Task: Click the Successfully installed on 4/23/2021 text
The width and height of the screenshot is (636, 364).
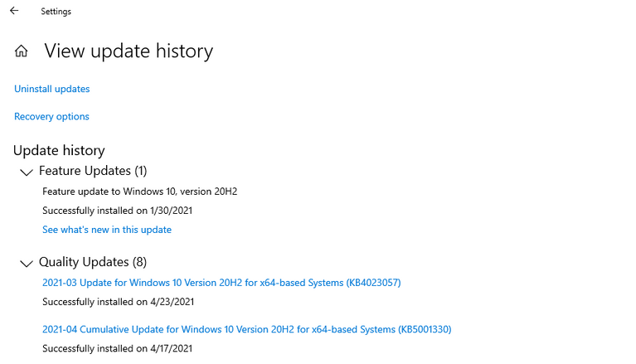Action: pyautogui.click(x=118, y=302)
